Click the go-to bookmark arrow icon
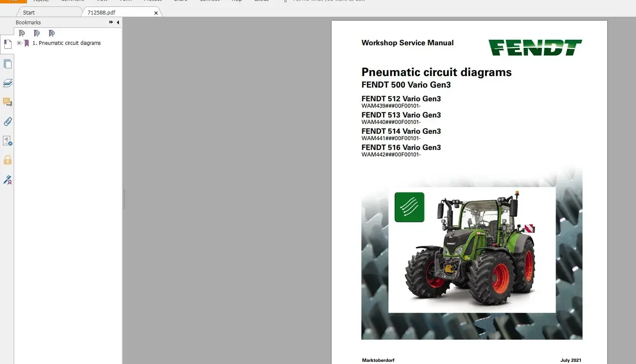 (52, 33)
